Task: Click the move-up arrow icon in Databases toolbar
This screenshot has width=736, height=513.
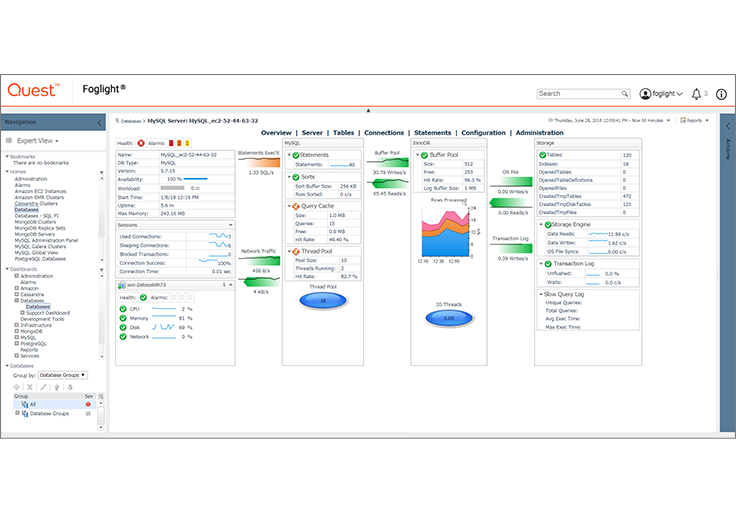Action: (56, 387)
